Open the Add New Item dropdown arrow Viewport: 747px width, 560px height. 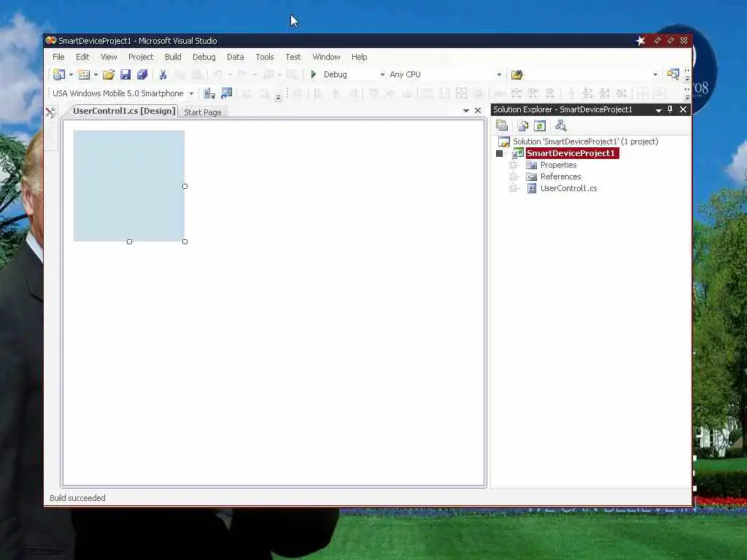tap(96, 75)
